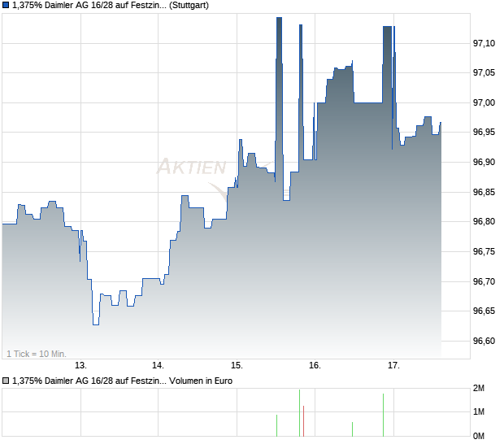Click the '1 Tick = 10 Min.' note
Image resolution: width=504 pixels, height=444 pixels.
coord(37,354)
